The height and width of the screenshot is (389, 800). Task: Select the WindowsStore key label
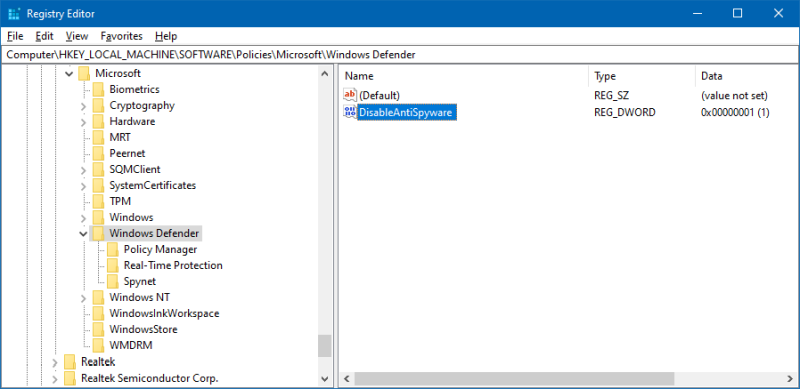[x=143, y=329]
